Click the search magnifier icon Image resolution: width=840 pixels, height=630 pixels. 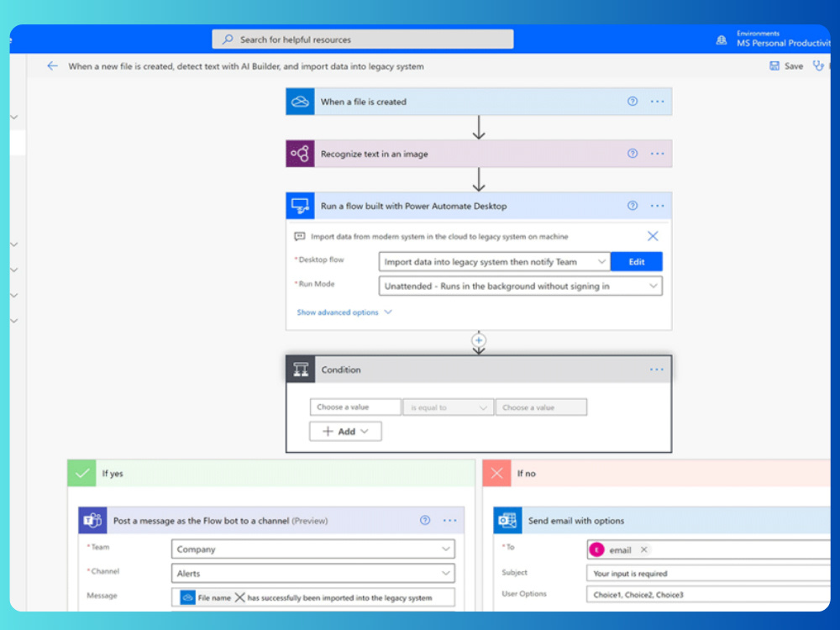click(228, 39)
